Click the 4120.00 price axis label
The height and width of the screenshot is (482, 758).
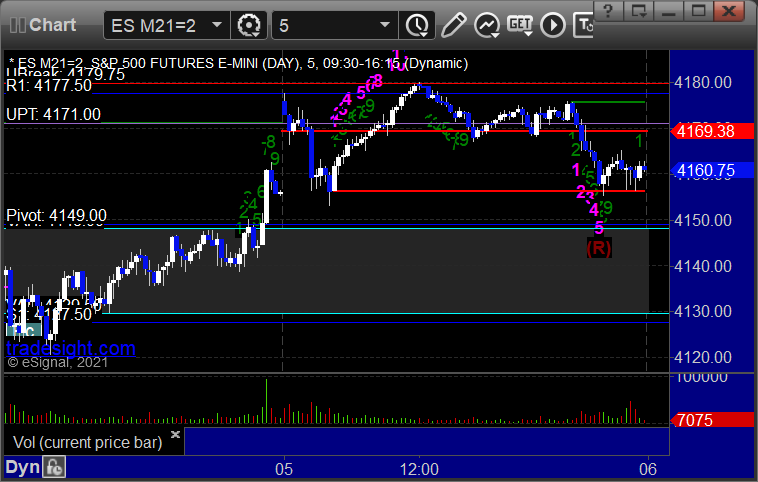703,357
